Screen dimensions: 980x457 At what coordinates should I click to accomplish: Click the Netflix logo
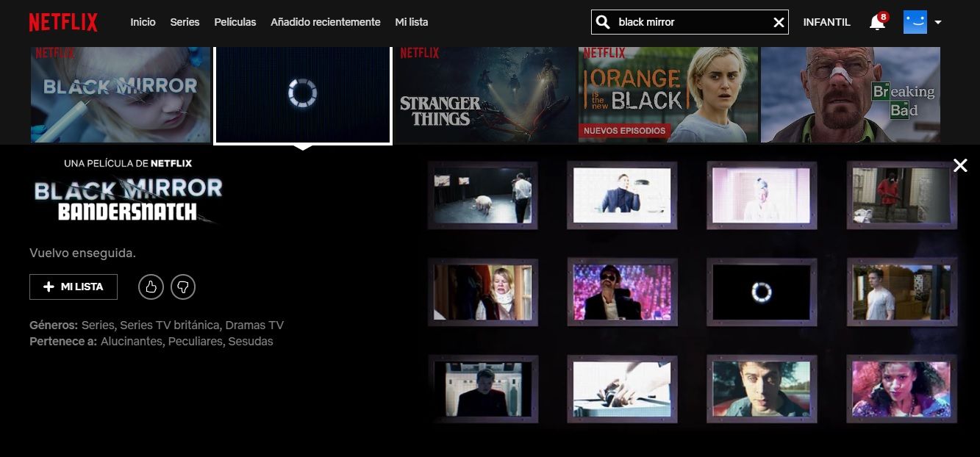(x=63, y=22)
